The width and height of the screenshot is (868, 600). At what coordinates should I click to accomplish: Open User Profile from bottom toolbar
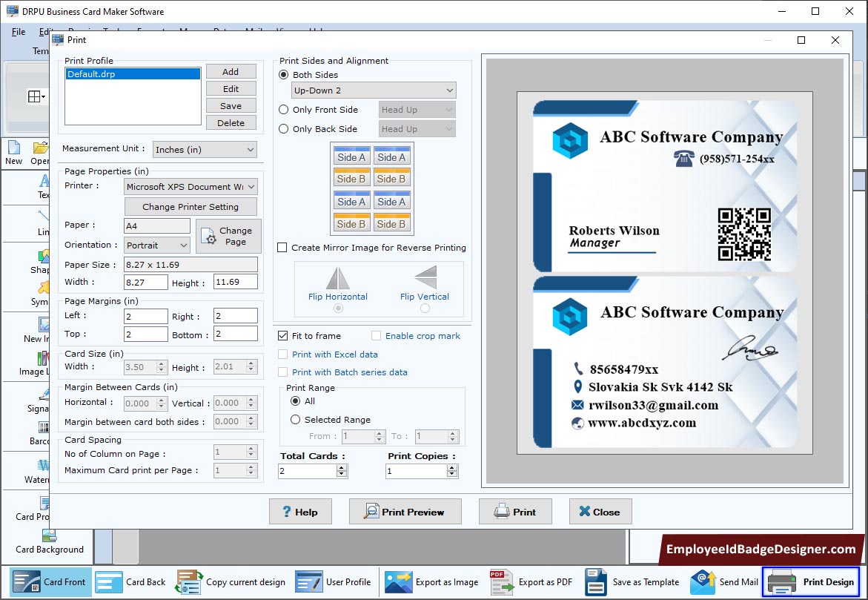333,581
